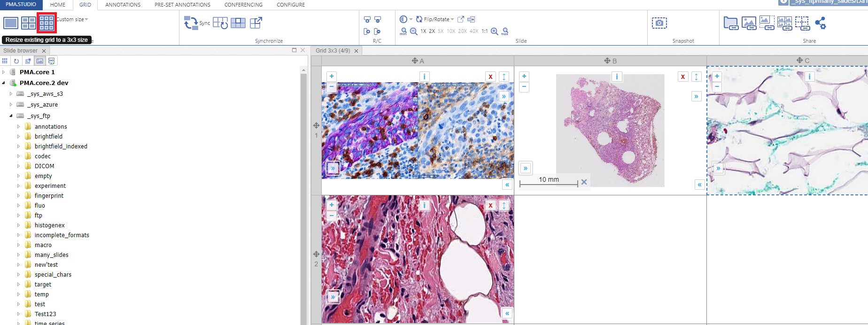This screenshot has height=325, width=868.
Task: Zoom slide to minimum magnification
Action: click(x=403, y=31)
